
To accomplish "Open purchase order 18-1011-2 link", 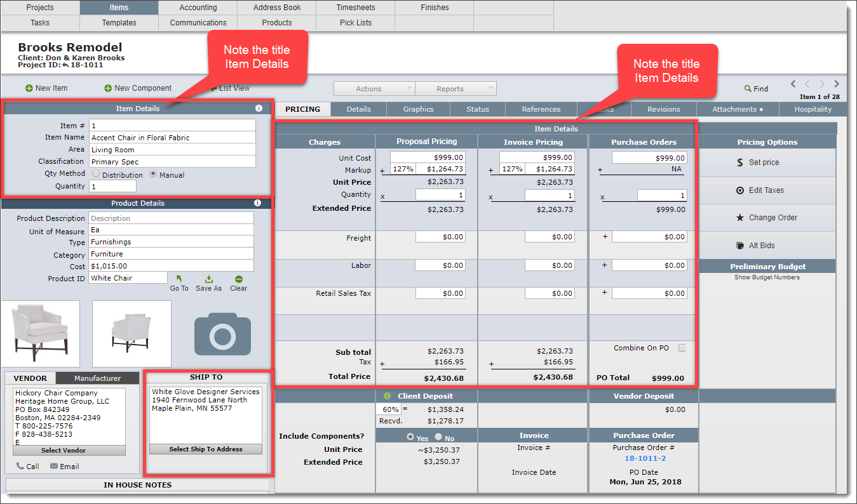I will point(645,458).
